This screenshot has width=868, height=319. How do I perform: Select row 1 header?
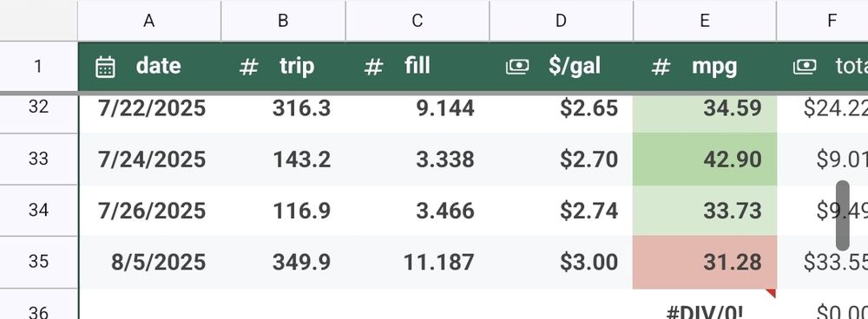[x=38, y=67]
